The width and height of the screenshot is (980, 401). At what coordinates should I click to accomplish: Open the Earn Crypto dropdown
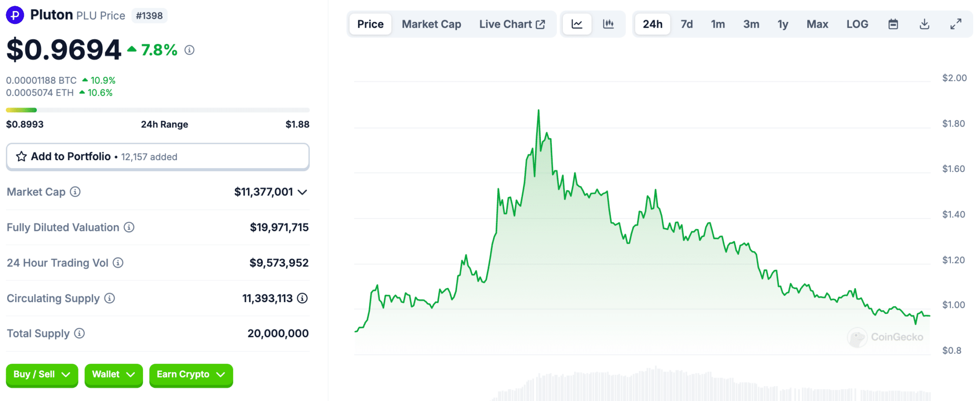point(191,375)
